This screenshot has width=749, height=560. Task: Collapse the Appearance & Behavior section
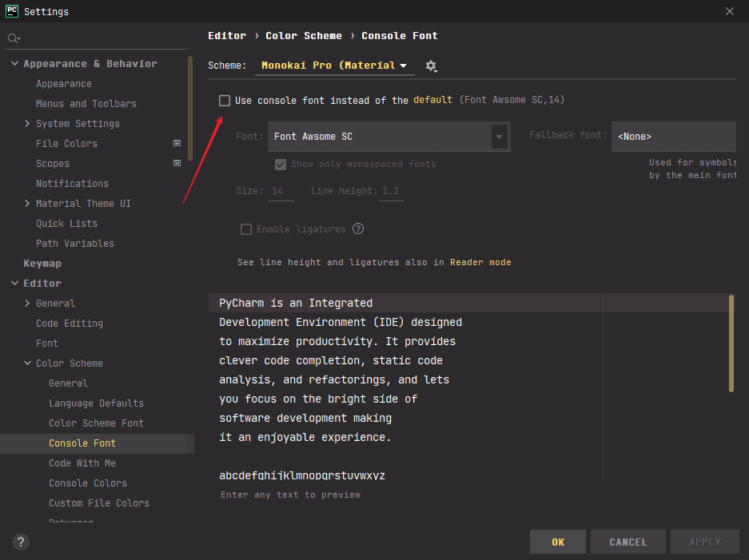point(15,64)
